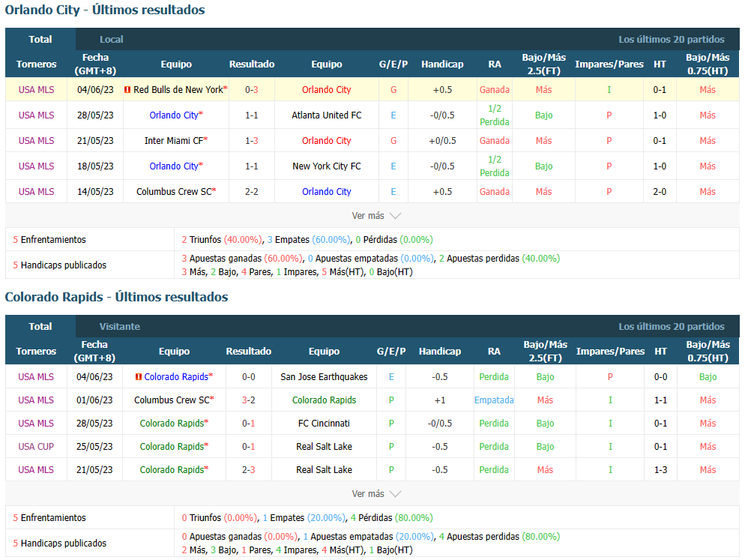745x560 pixels.
Task: Click HT score 1-3 in Colorado table
Action: (660, 470)
